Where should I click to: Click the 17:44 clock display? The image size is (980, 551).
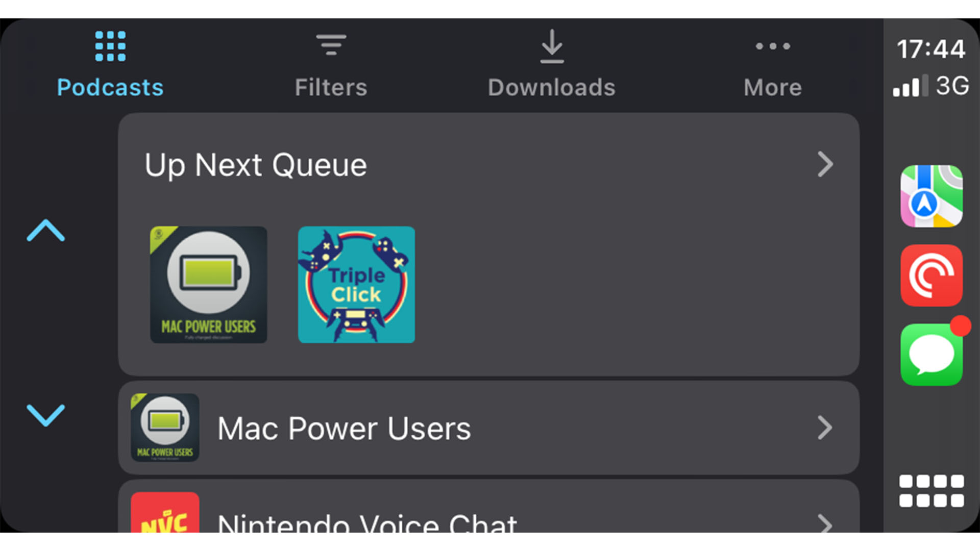(x=931, y=49)
